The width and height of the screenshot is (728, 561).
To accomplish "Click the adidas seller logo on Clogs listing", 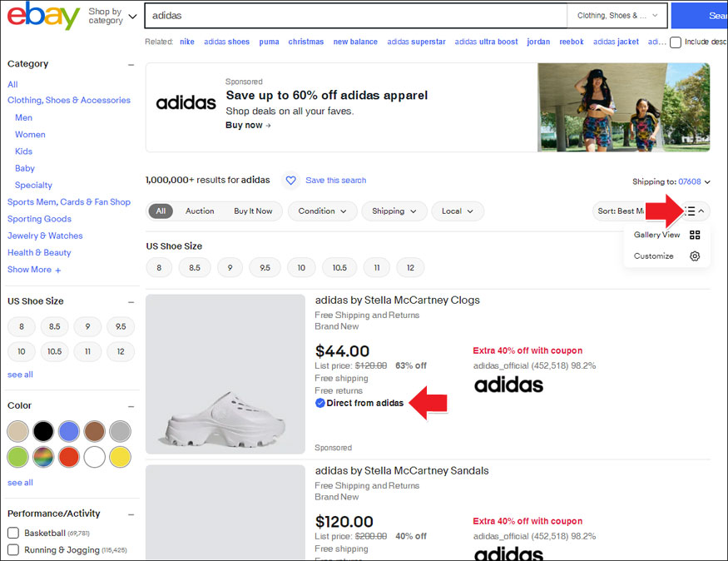I will (x=508, y=385).
